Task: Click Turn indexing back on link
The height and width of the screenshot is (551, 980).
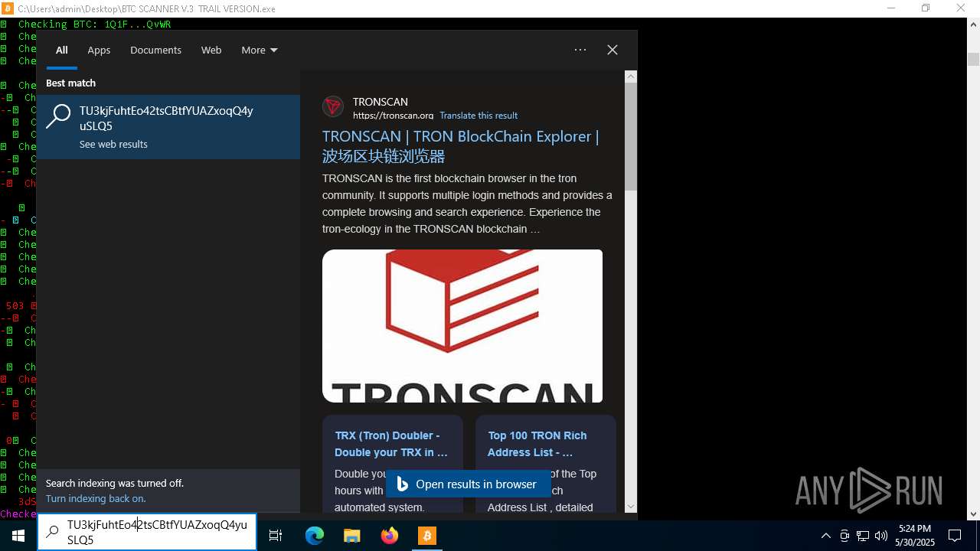Action: coord(96,498)
